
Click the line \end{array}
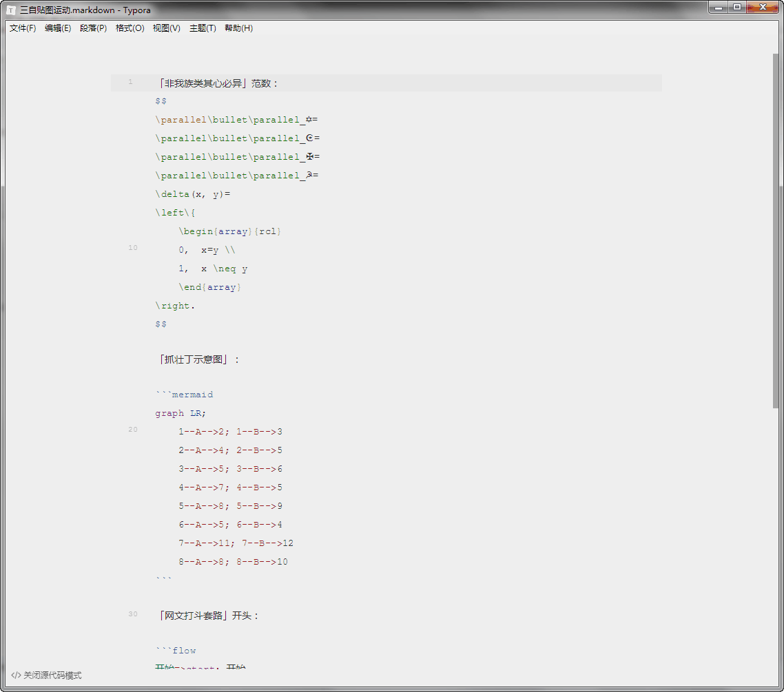pos(210,287)
